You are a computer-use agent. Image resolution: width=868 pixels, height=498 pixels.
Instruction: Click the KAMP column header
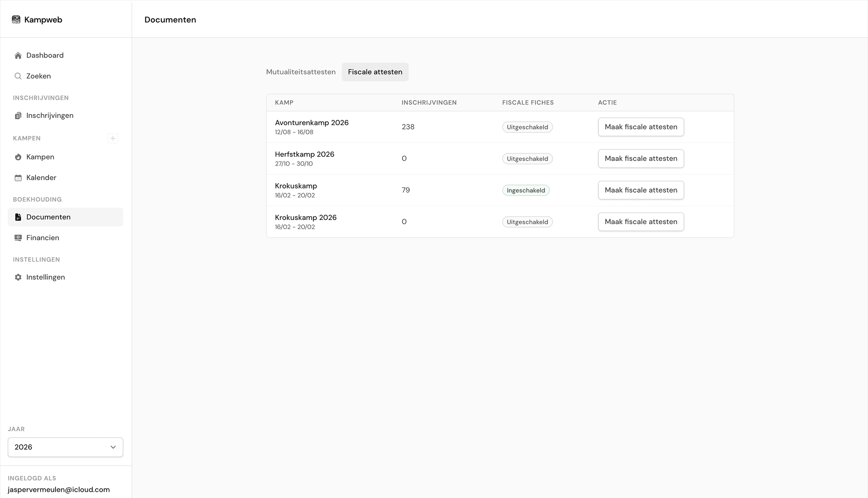pyautogui.click(x=284, y=103)
